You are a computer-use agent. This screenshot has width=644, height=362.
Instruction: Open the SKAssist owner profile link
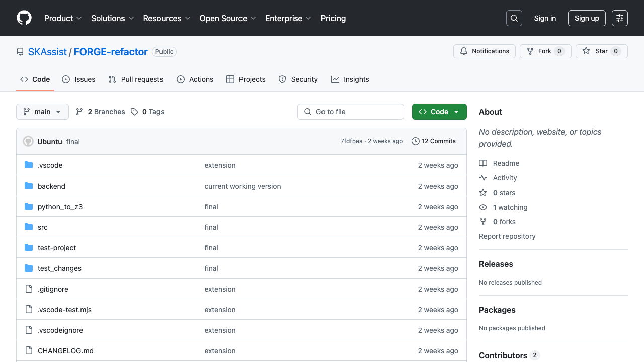tap(47, 52)
